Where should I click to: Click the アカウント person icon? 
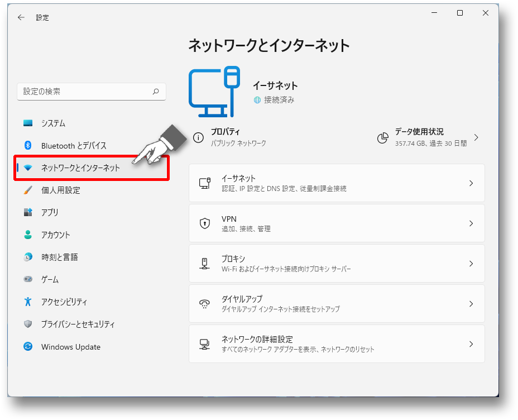tap(28, 235)
